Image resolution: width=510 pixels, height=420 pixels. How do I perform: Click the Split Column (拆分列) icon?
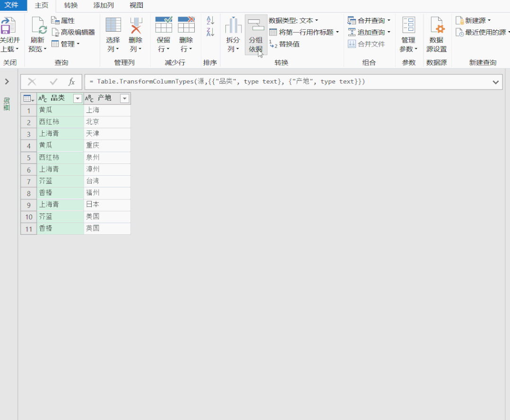(x=233, y=26)
